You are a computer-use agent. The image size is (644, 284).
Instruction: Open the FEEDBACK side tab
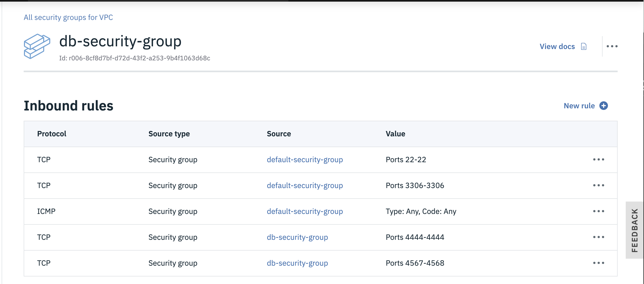pyautogui.click(x=635, y=230)
